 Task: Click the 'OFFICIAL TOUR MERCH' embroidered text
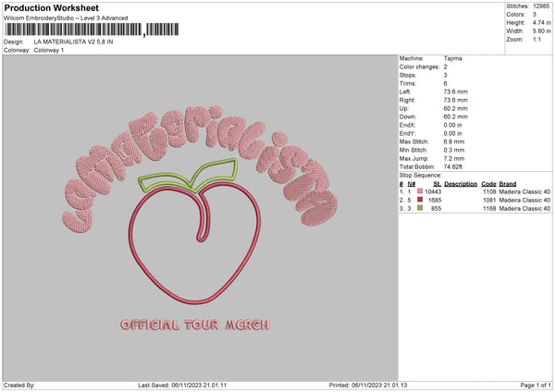click(195, 325)
